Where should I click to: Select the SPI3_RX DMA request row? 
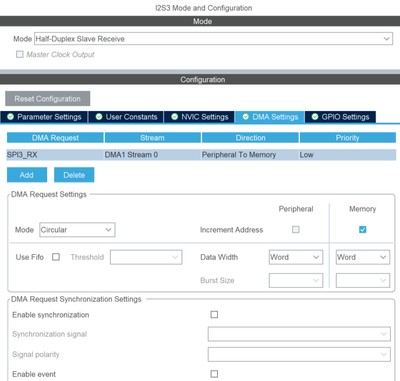pyautogui.click(x=201, y=155)
